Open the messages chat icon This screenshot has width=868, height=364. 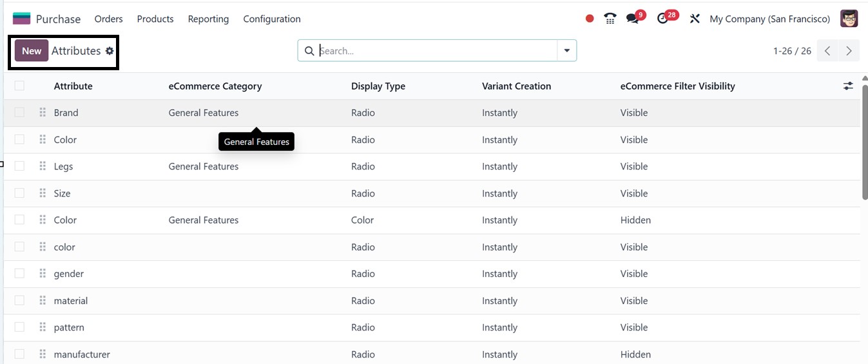tap(632, 19)
